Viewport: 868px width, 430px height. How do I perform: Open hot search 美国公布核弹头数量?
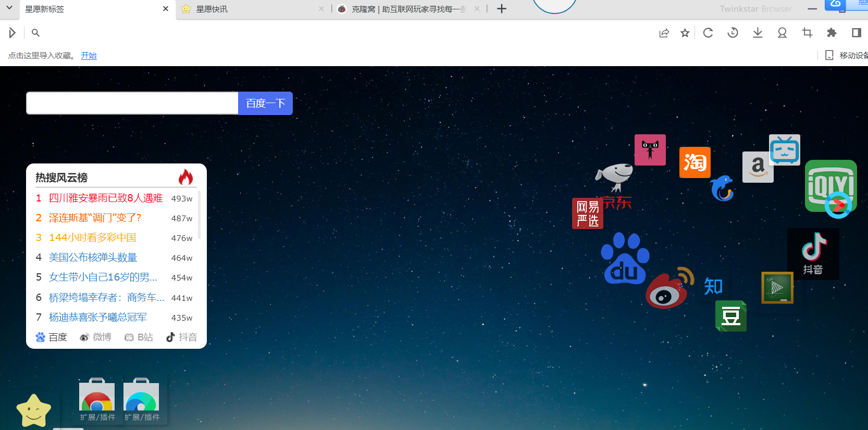[x=93, y=258]
